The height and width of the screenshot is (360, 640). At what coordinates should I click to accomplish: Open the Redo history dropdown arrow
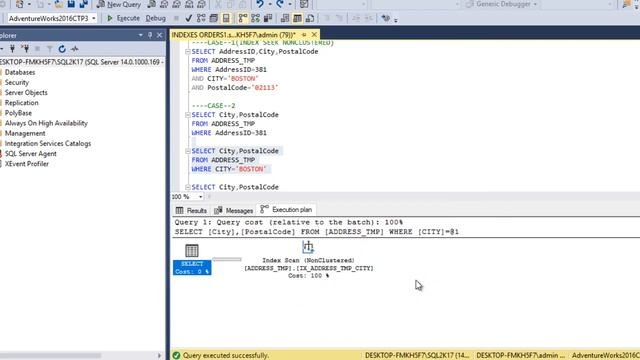tap(290, 4)
